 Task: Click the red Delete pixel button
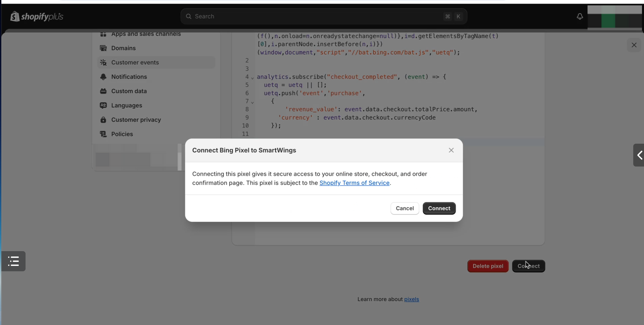[x=488, y=266]
